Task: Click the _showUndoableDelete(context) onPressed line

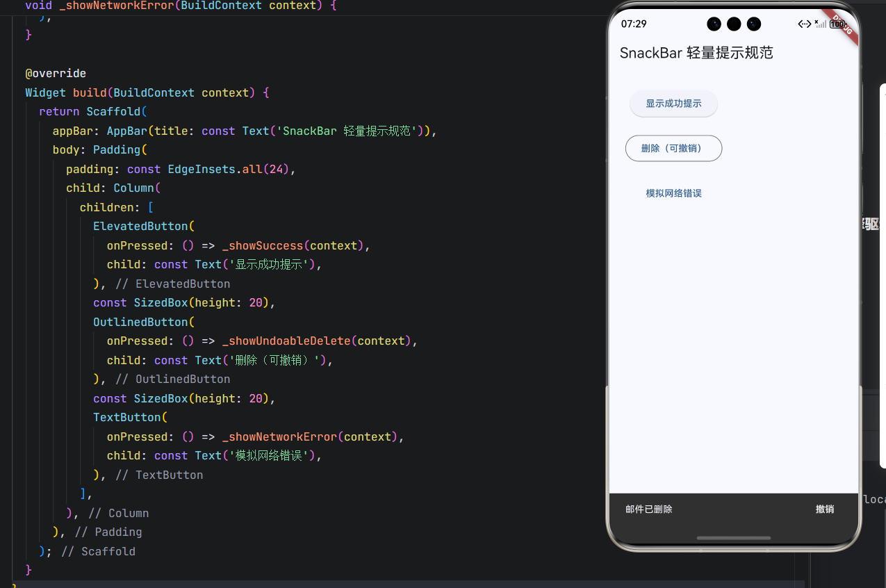Action: 263,341
